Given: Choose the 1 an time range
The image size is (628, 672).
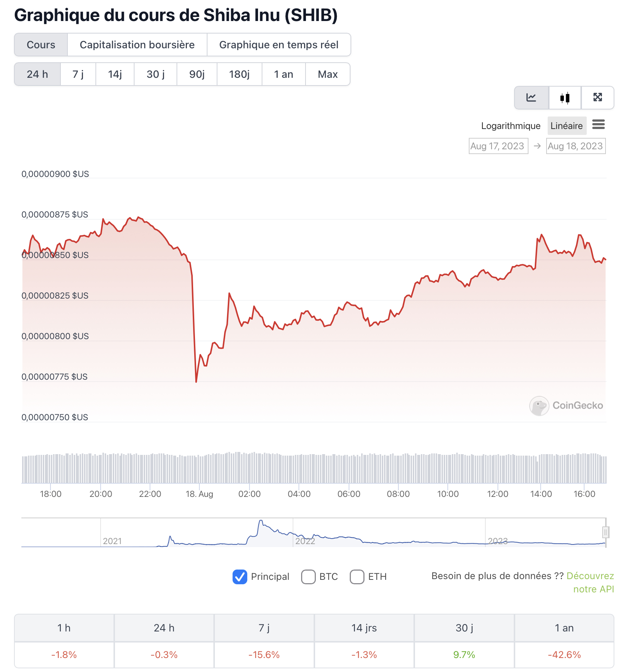Looking at the screenshot, I should (x=283, y=74).
